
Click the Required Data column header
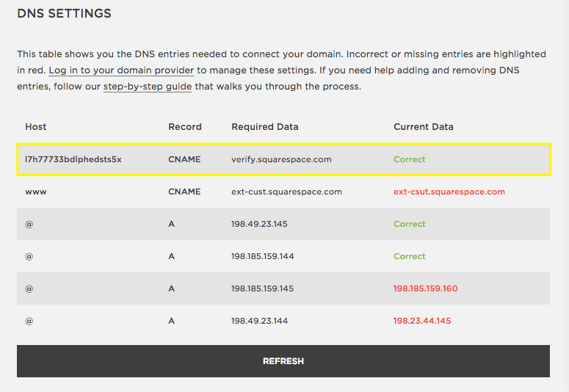(x=264, y=127)
